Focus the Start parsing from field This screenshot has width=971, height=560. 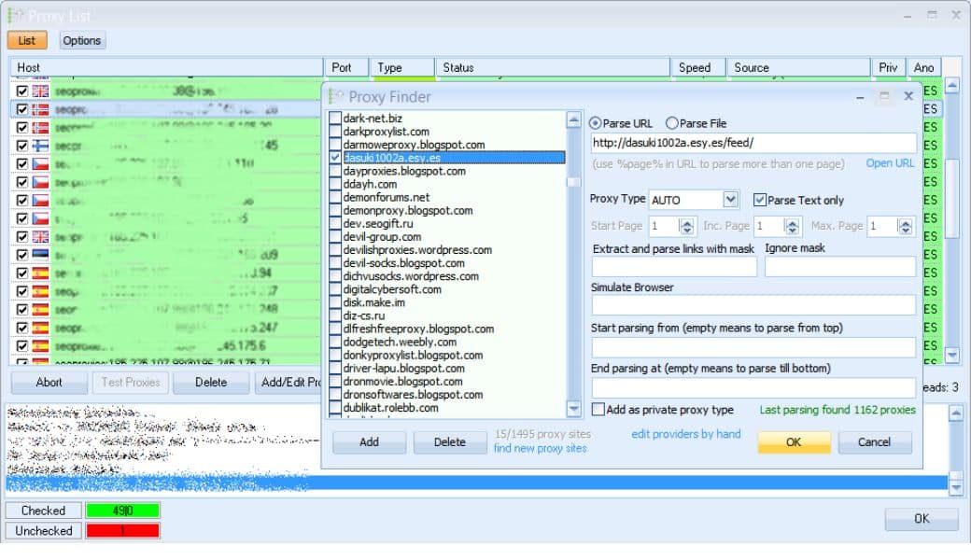point(753,347)
